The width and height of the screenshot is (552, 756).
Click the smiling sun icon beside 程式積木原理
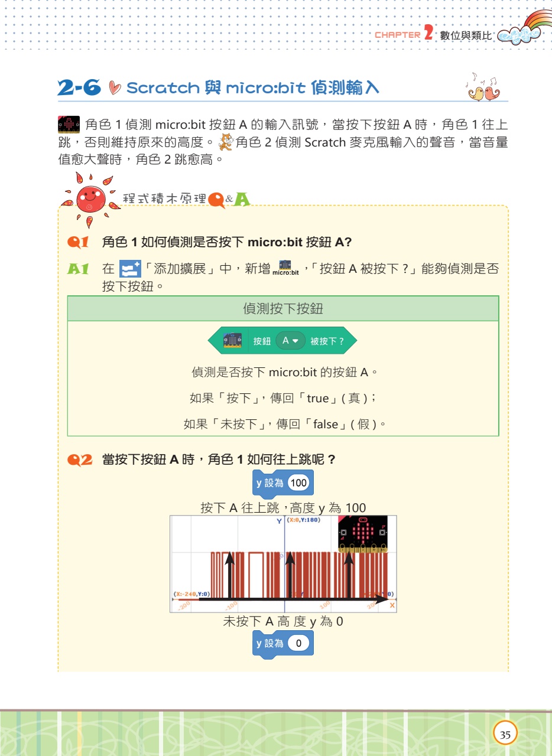89,199
